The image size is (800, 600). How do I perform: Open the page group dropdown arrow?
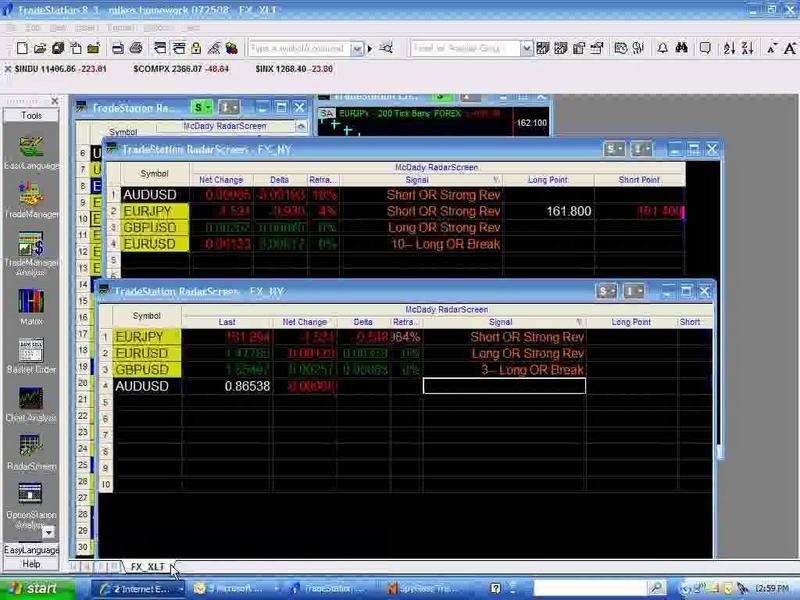pyautogui.click(x=527, y=48)
